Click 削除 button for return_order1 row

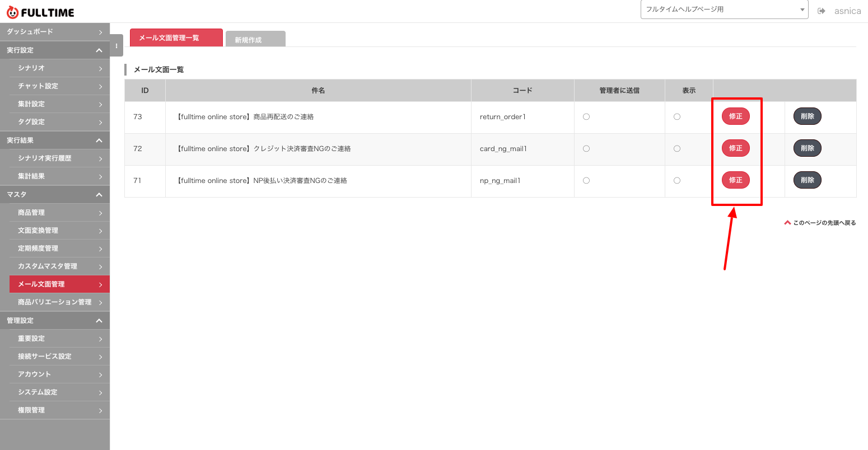click(808, 116)
